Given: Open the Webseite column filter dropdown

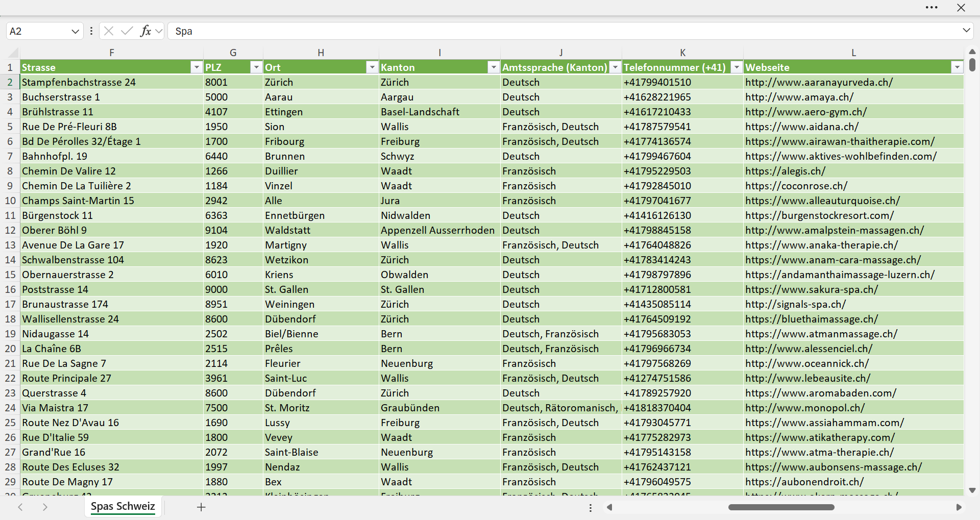Looking at the screenshot, I should click(957, 67).
